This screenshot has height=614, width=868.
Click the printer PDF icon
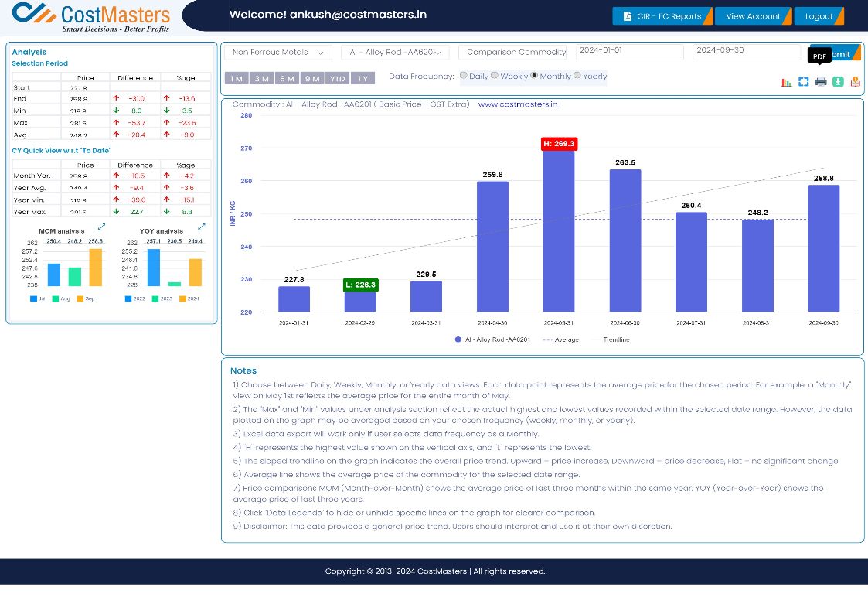(821, 82)
